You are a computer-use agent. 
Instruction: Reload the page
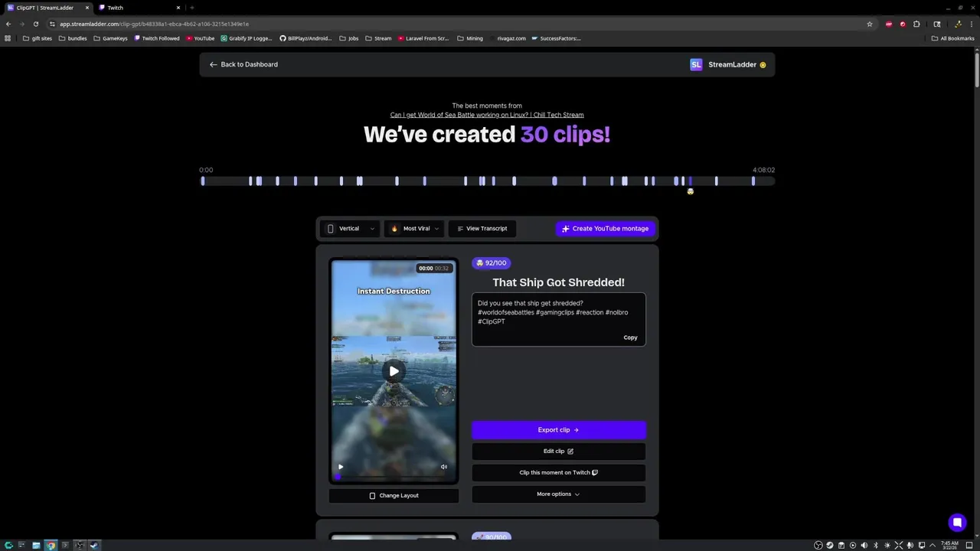35,24
